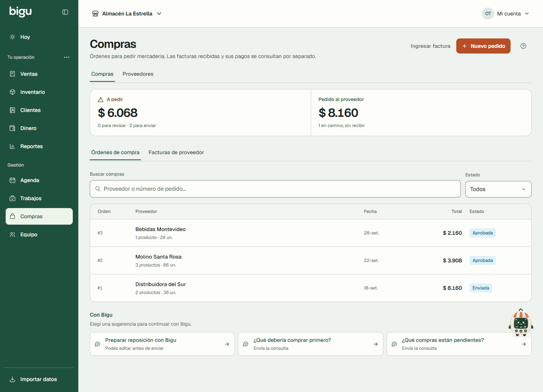Image resolution: width=543 pixels, height=392 pixels.
Task: Switch to the Proveedores tab
Action: coord(138,74)
